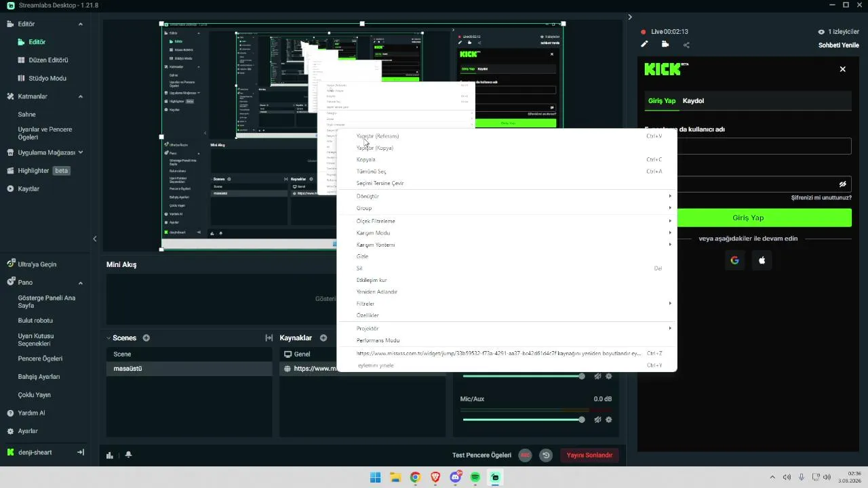Image resolution: width=868 pixels, height=488 pixels.
Task: Collapse the Editör section chevron
Action: (x=81, y=24)
